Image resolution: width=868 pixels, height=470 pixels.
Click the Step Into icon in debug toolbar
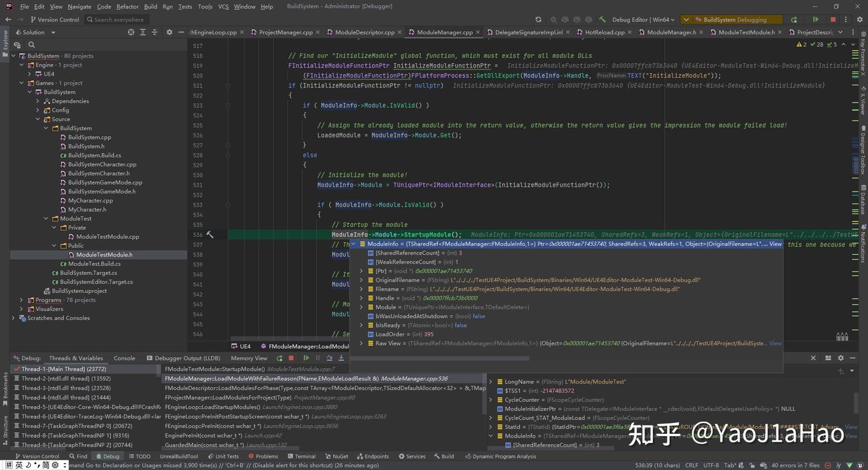[x=341, y=358]
